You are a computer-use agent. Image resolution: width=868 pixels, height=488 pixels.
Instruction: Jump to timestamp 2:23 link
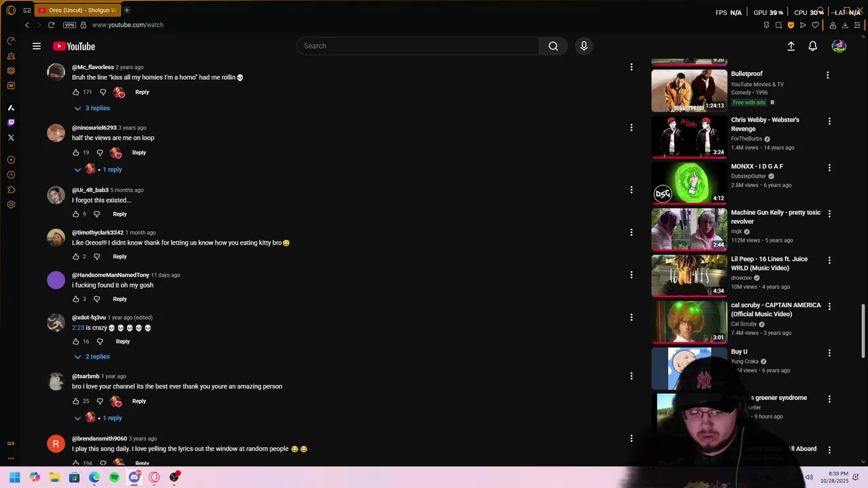[x=78, y=328]
